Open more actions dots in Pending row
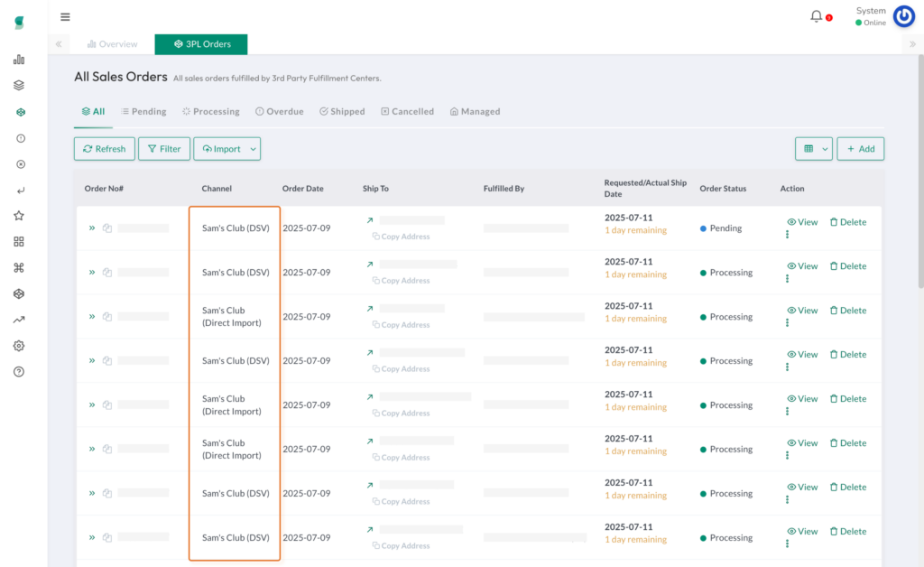Screen dimensions: 924x567 click(x=787, y=235)
